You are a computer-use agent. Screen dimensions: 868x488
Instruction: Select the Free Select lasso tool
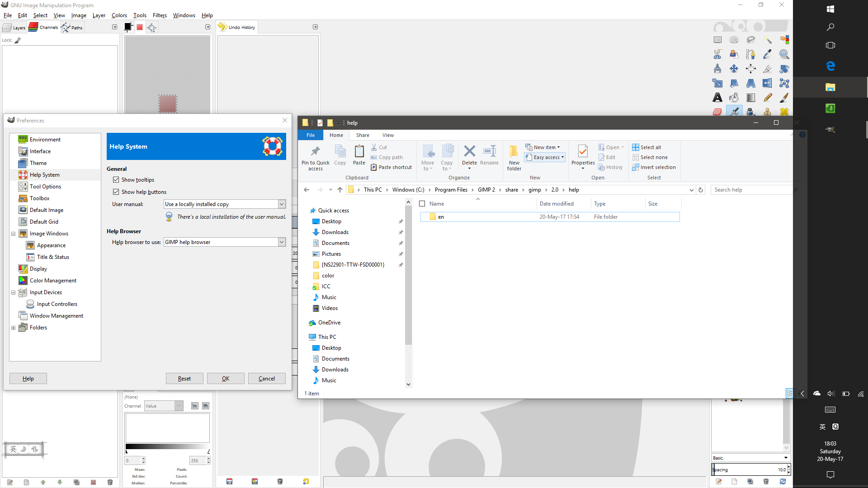(x=750, y=40)
